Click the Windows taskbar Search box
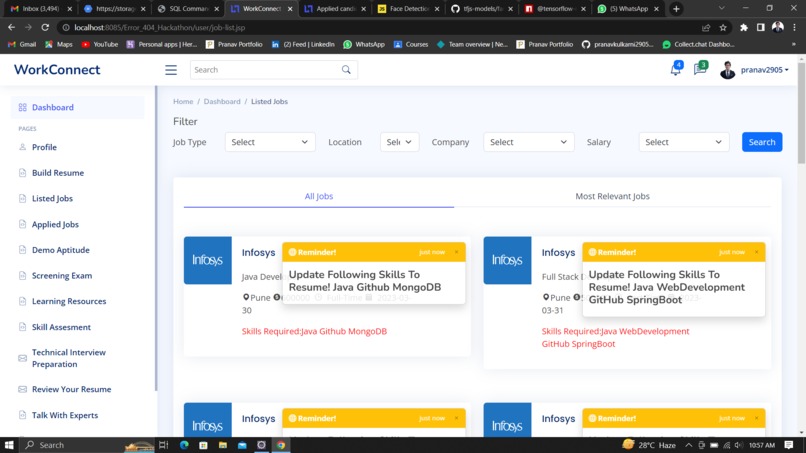Viewport: 806px width, 453px height. point(72,445)
